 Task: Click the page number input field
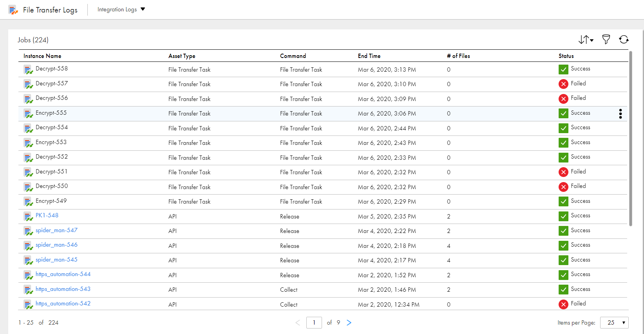(x=314, y=323)
